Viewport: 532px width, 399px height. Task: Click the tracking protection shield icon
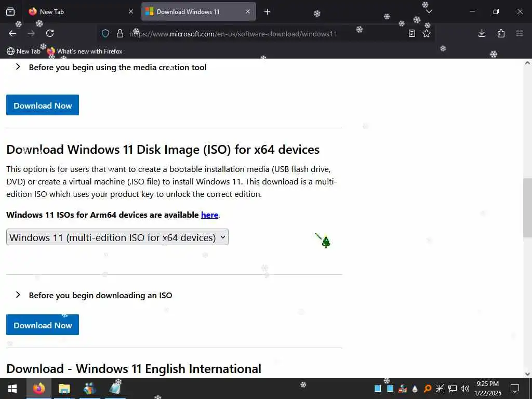tap(105, 33)
